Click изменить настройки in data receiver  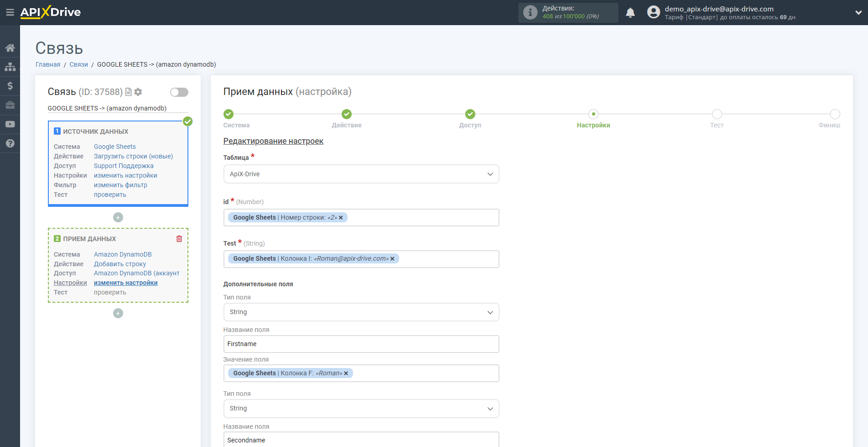coord(126,283)
